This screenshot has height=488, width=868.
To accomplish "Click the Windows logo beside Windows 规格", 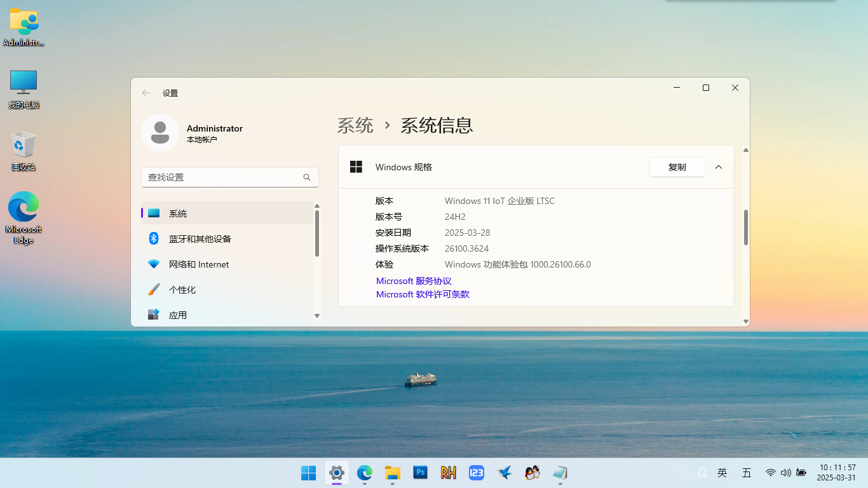I will point(356,167).
